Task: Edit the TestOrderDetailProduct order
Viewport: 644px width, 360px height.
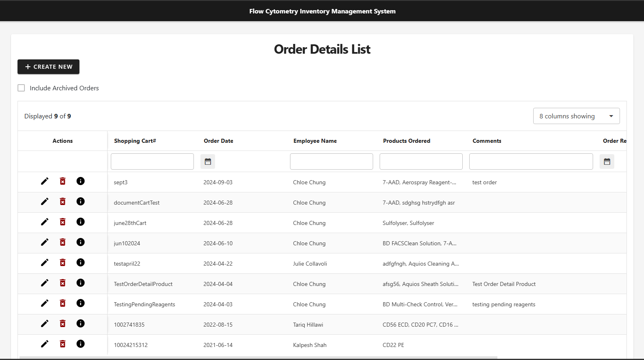Action: (x=45, y=283)
